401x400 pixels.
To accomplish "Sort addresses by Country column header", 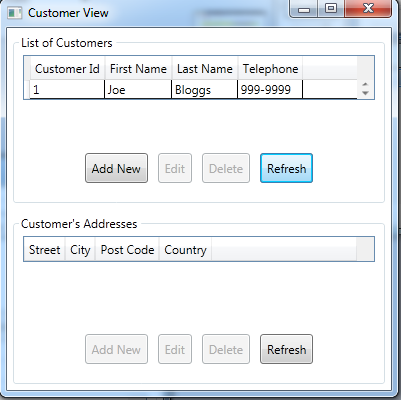I will (x=185, y=249).
